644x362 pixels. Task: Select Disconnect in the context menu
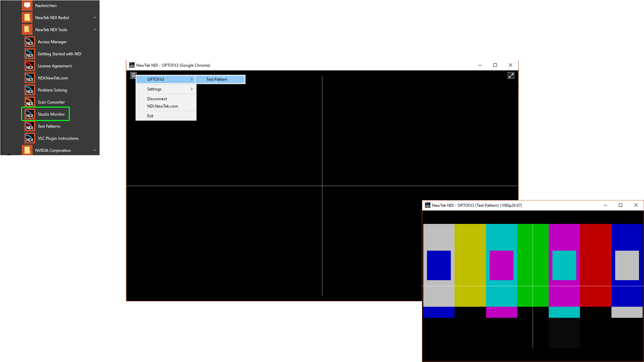click(x=166, y=99)
